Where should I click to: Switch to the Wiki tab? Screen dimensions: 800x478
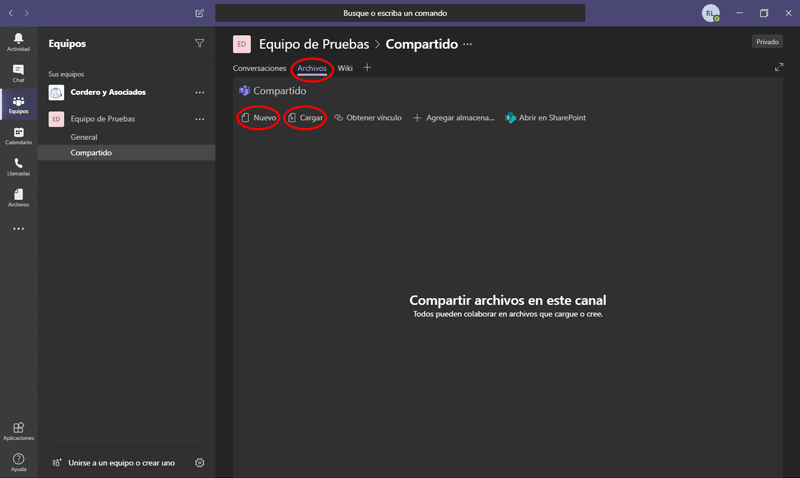345,68
